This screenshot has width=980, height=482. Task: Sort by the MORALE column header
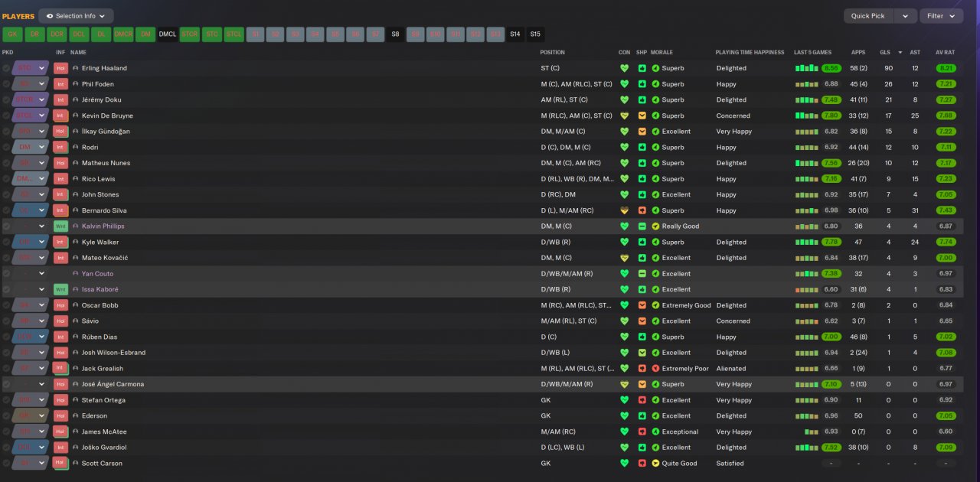click(x=661, y=52)
